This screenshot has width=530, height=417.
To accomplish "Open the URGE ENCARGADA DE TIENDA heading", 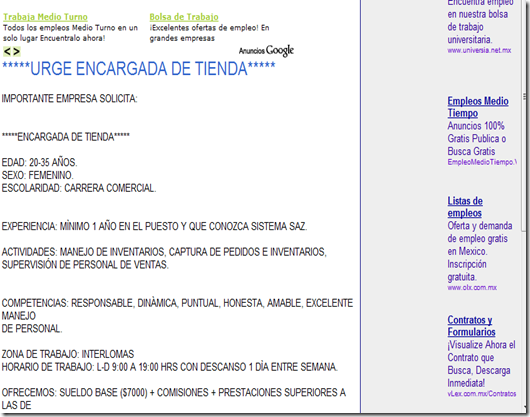I will [139, 69].
